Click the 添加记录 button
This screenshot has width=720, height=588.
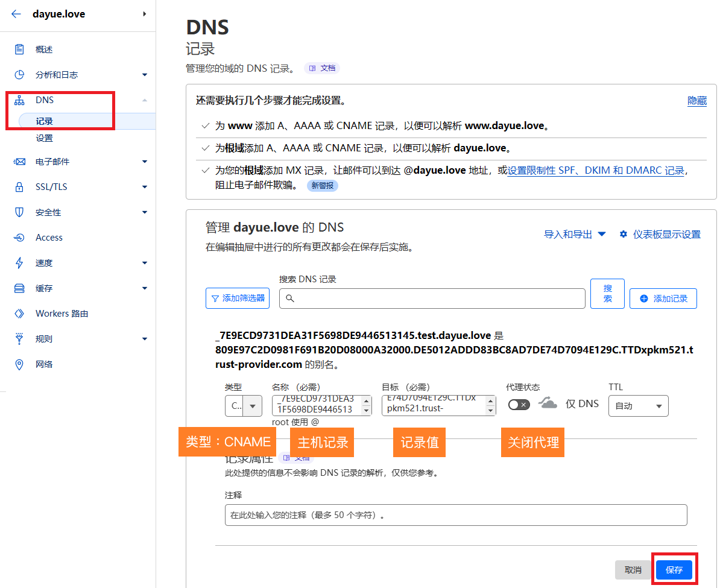point(663,299)
